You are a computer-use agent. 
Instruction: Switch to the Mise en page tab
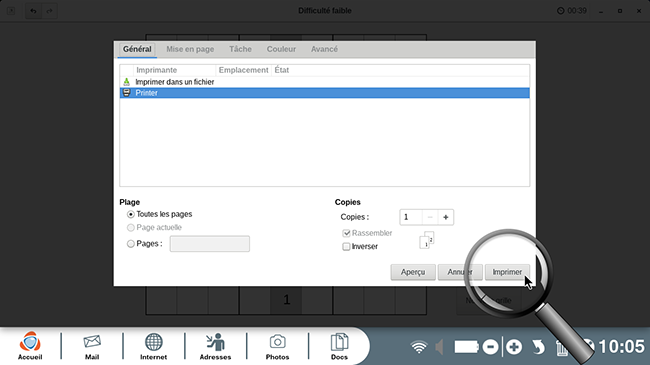190,49
